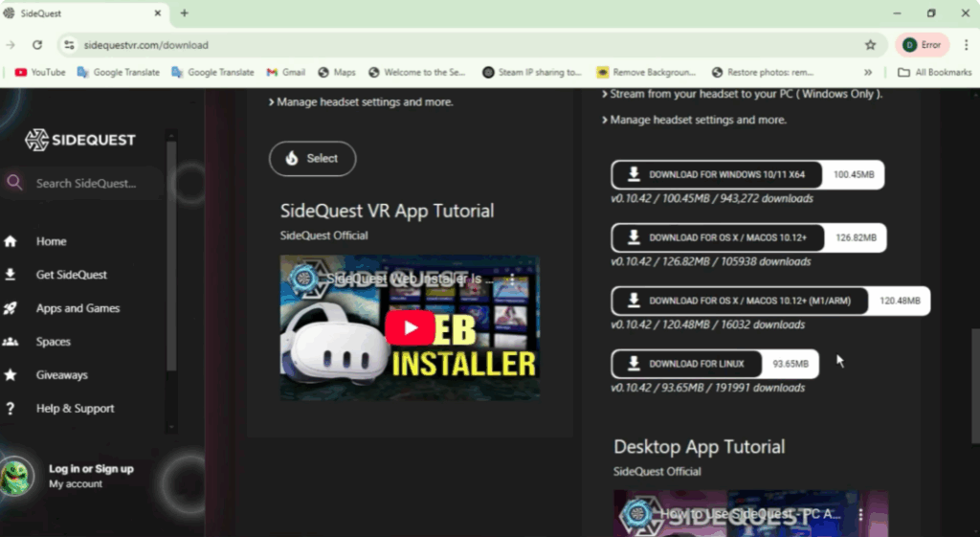Click the Home icon in sidebar
The image size is (980, 537).
(11, 242)
